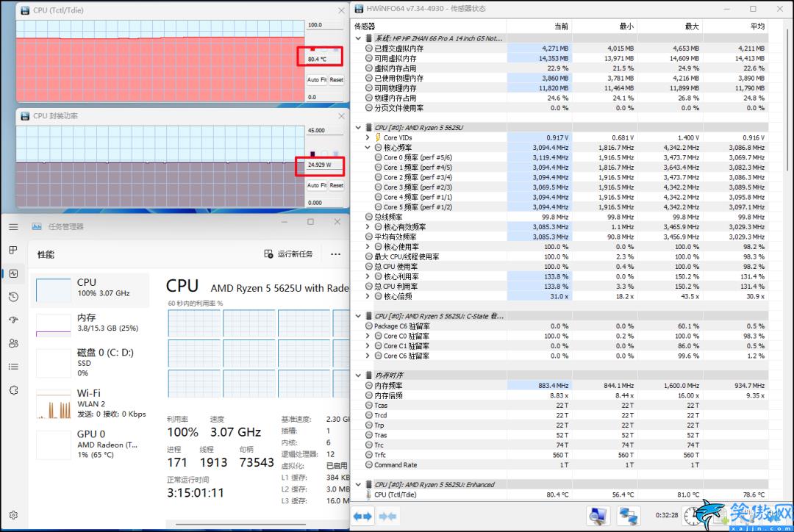Viewport: 794px width, 532px height.
Task: Click Reset in CPU 封装功率 graph
Action: pos(337,185)
